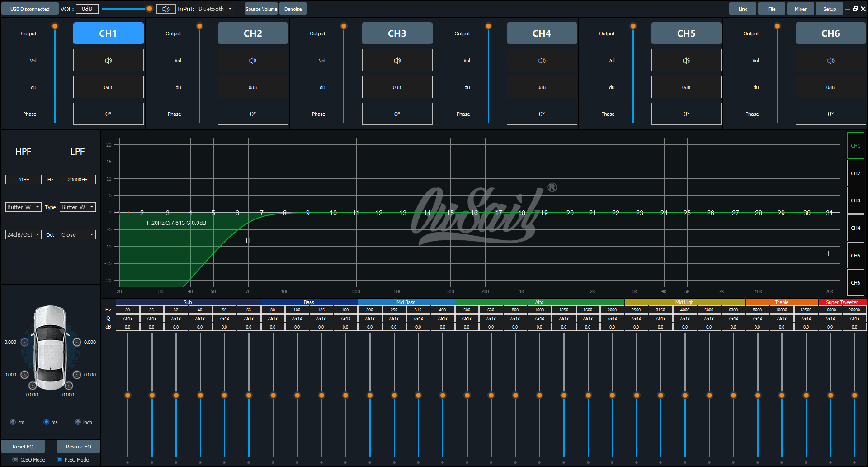868x467 pixels.
Task: Open the LPF slope dropdown showing Close
Action: point(78,235)
